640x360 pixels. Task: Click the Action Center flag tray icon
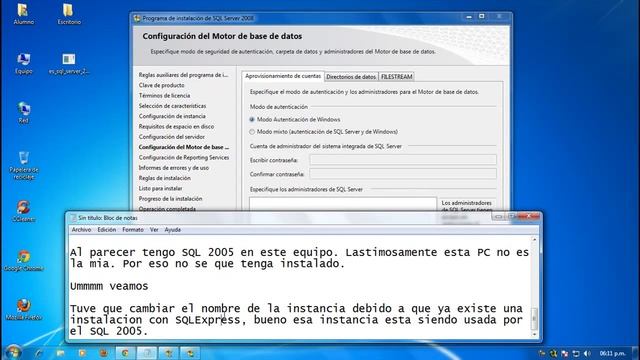564,353
